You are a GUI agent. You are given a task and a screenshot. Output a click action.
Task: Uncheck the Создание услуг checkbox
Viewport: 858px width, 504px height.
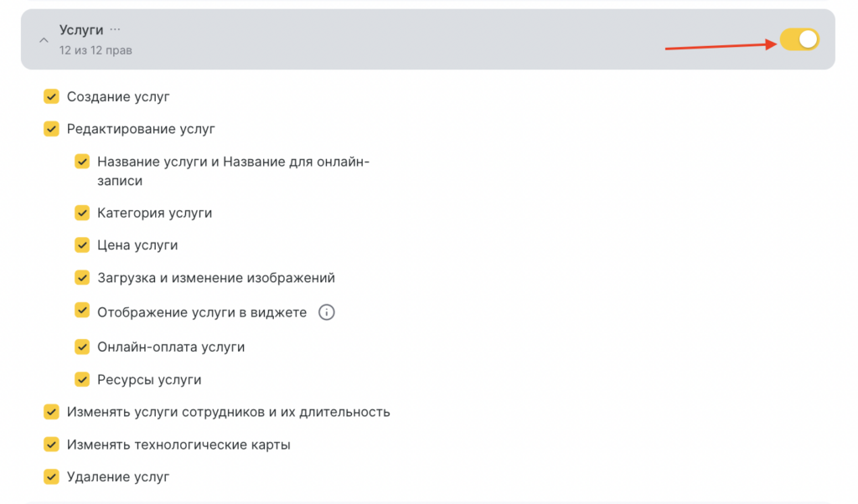point(52,97)
